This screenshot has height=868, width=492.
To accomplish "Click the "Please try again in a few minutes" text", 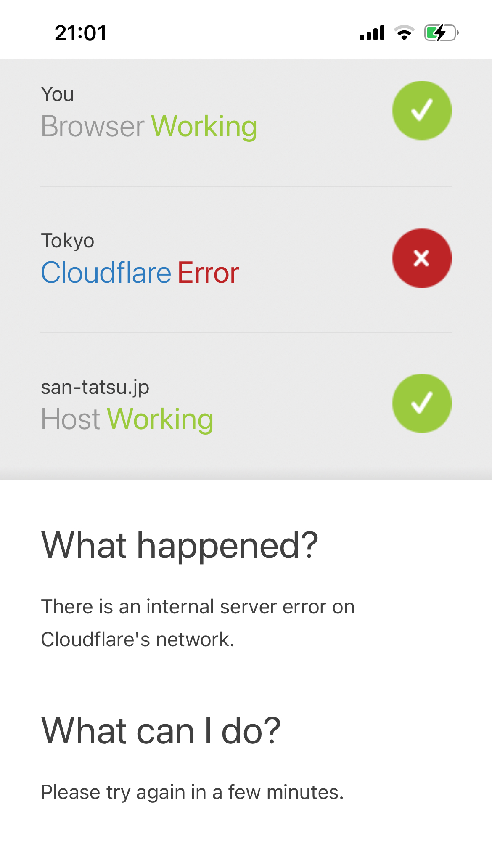I will (192, 792).
